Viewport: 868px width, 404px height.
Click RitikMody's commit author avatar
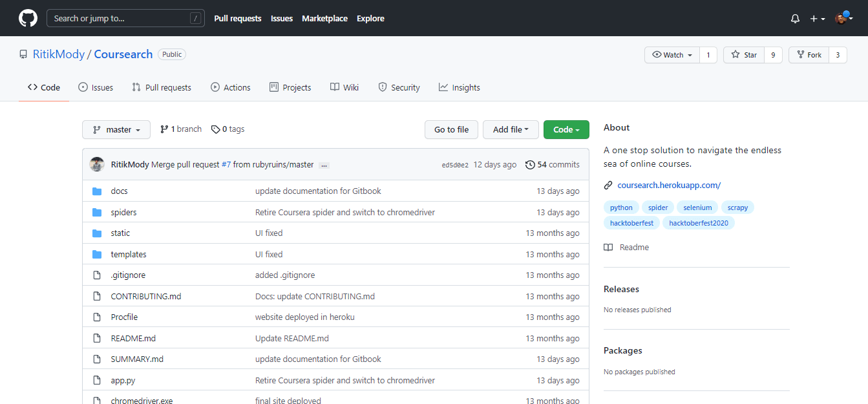97,165
